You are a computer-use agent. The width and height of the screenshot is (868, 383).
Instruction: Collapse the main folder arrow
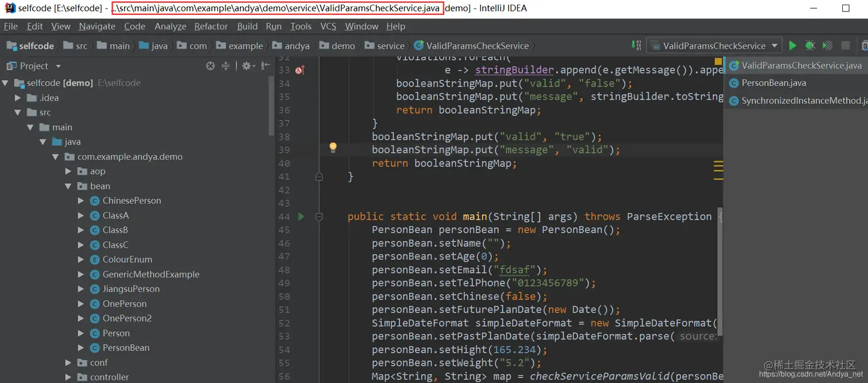pos(31,127)
